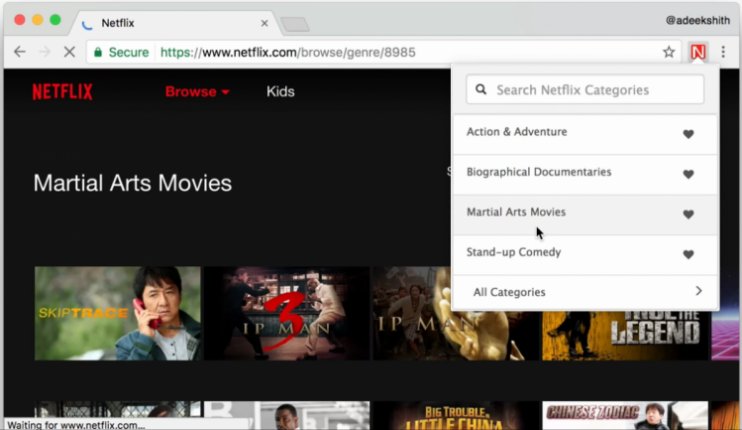Close the Netflix browser tab

pyautogui.click(x=265, y=23)
